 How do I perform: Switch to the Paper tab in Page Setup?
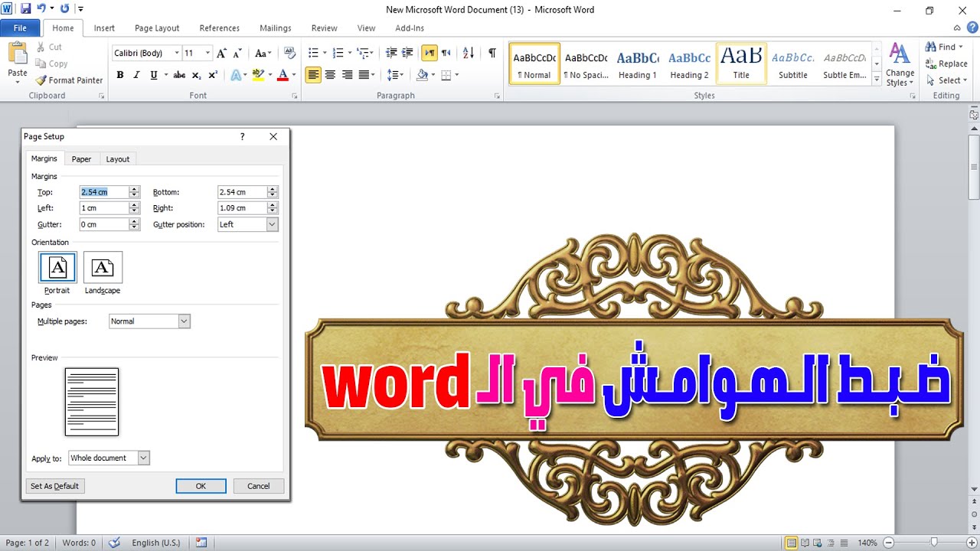81,159
